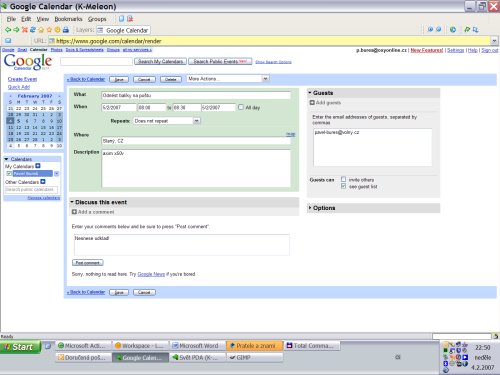Image resolution: width=500 pixels, height=375 pixels.
Task: Click the bottom Cancel button
Action: [144, 292]
